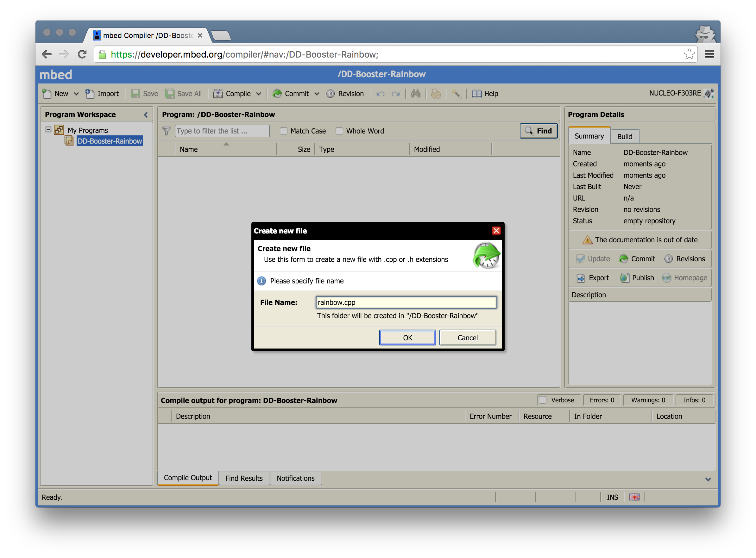756x558 pixels.
Task: Click the Infos: 0 filter button
Action: pyautogui.click(x=694, y=400)
